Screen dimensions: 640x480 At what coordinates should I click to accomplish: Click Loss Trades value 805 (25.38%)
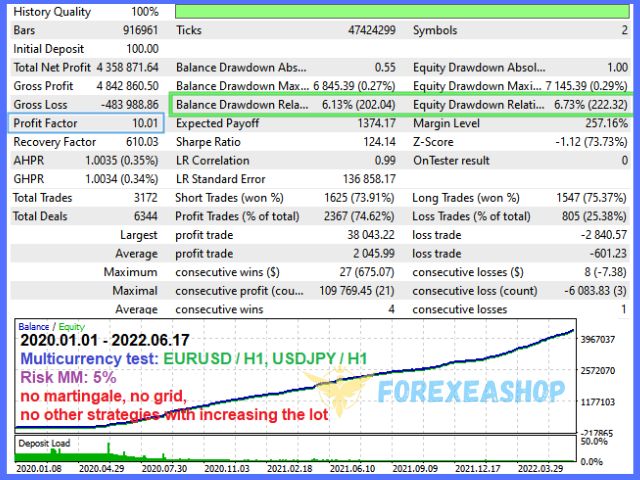594,216
